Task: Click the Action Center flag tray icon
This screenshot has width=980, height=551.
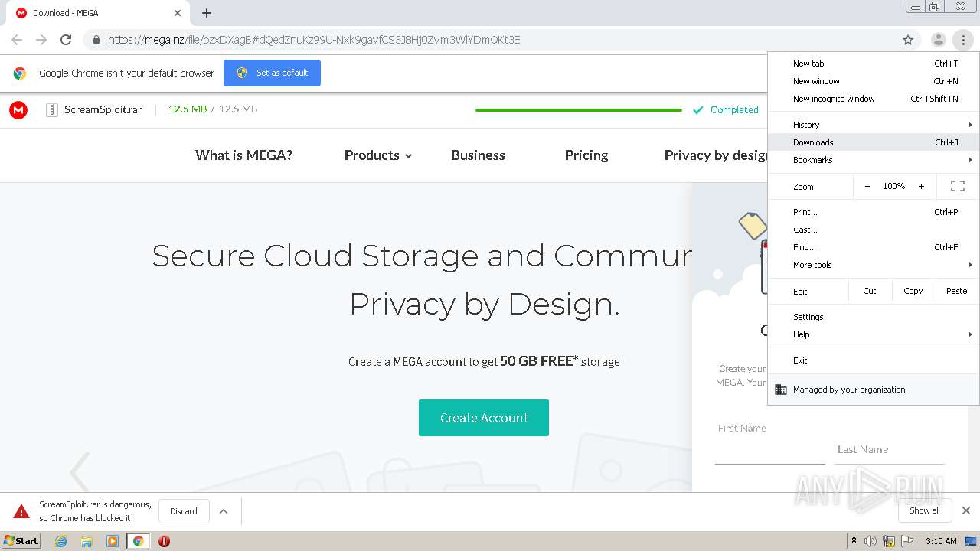Action: (x=906, y=541)
